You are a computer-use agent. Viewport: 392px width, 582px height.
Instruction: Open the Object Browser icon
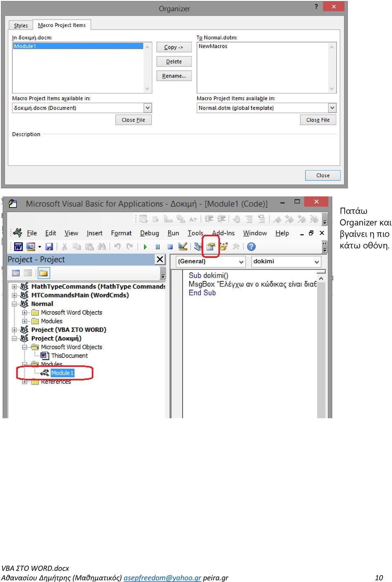pos(223,246)
